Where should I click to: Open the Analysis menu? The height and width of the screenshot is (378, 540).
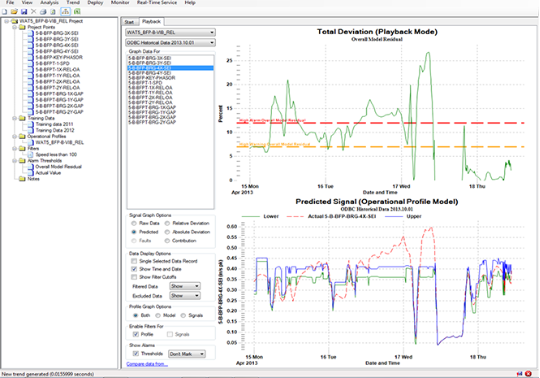pos(49,2)
